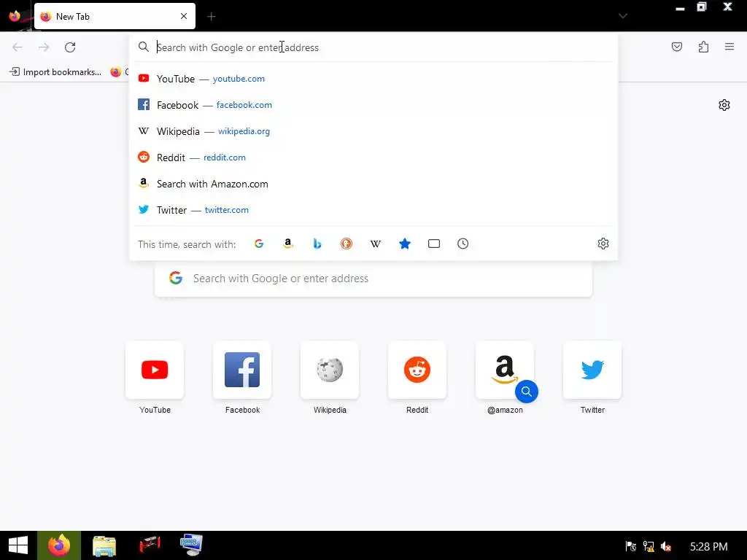Click the 5:28 PM taskbar clock

click(x=709, y=547)
